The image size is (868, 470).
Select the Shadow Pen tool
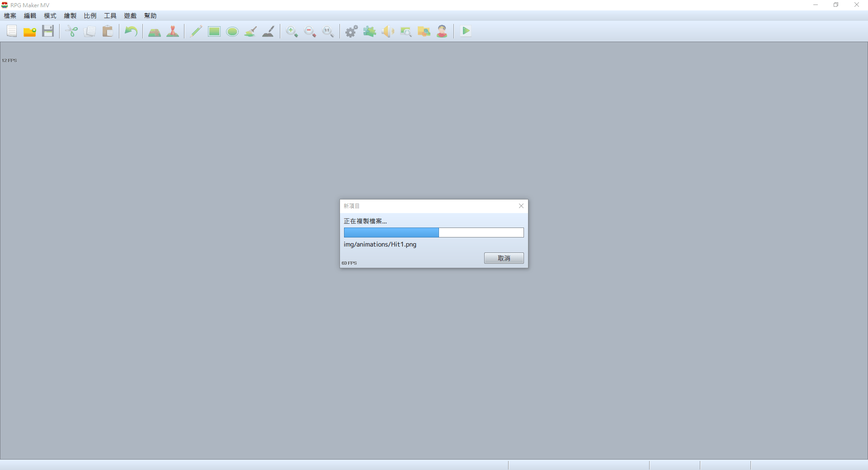point(269,31)
